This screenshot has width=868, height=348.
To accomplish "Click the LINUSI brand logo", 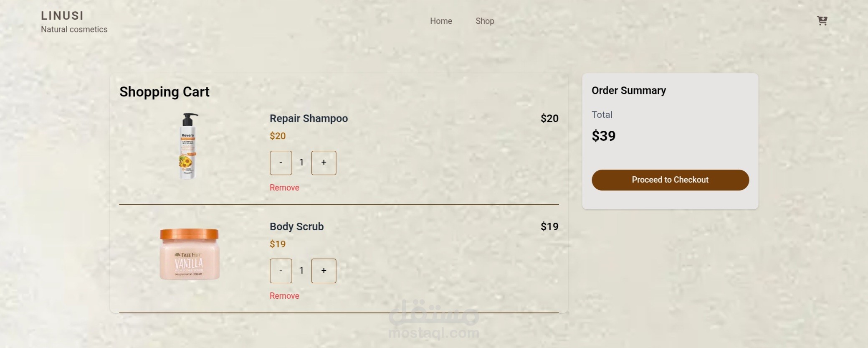I will [x=62, y=15].
